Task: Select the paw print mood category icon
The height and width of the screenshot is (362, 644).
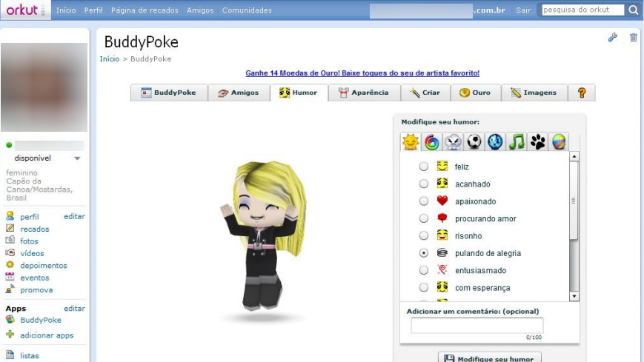Action: click(537, 142)
